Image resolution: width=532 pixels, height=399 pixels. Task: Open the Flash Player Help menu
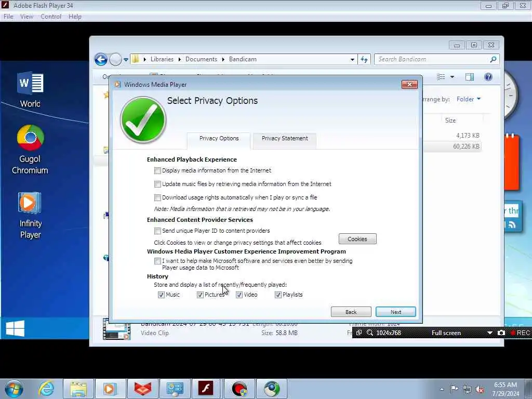point(75,17)
